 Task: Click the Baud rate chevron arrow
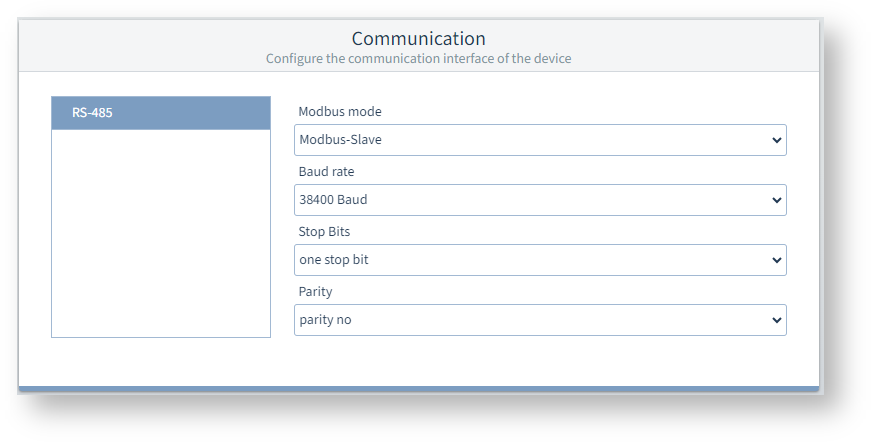[777, 200]
